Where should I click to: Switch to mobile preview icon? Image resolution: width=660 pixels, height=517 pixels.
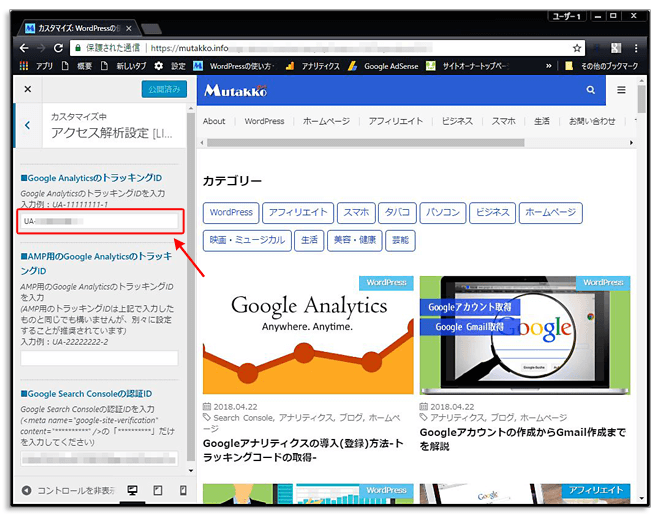click(183, 490)
